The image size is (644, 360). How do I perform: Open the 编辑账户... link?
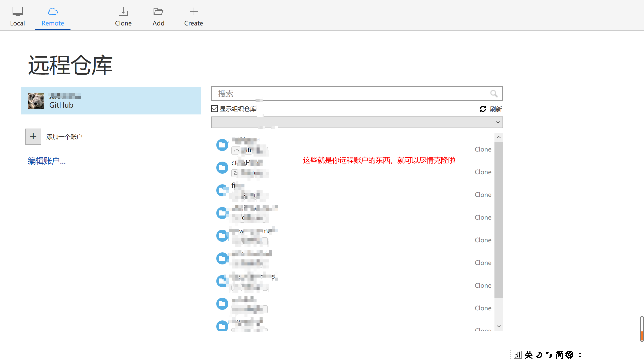[x=47, y=161]
